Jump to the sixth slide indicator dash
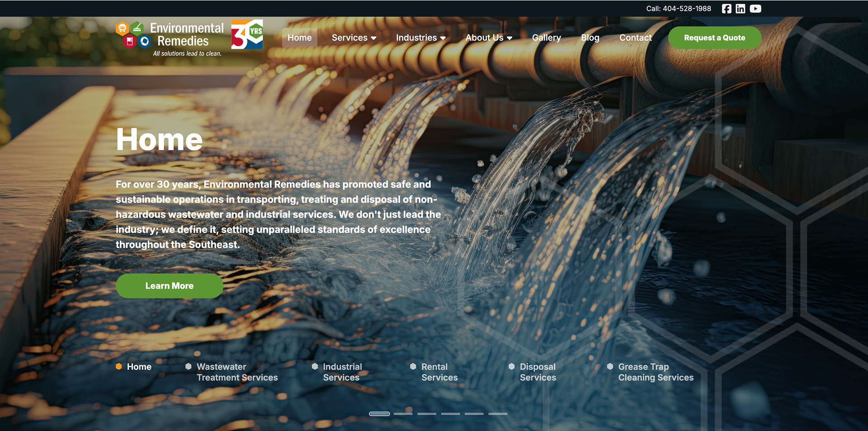This screenshot has width=868, height=431. [498, 414]
